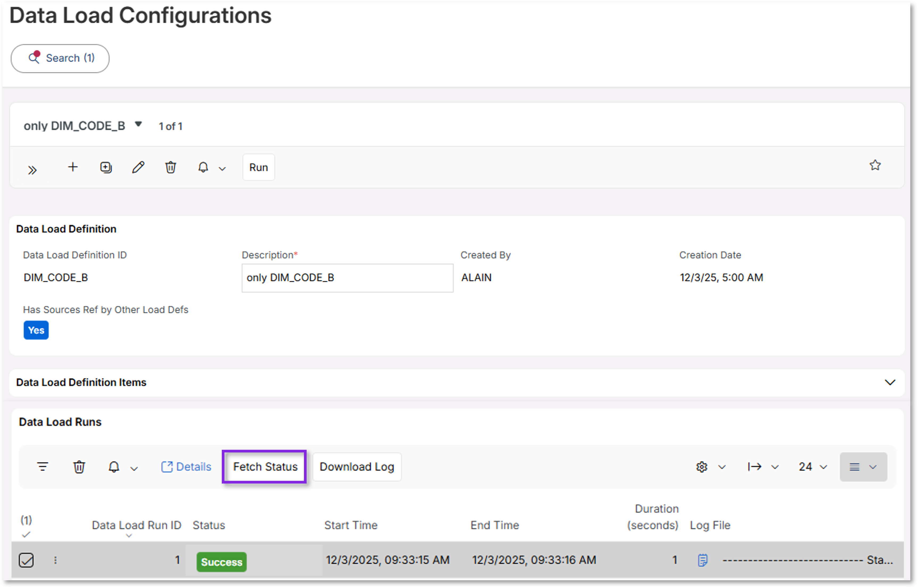
Task: Click the End Time column header
Action: tap(495, 525)
